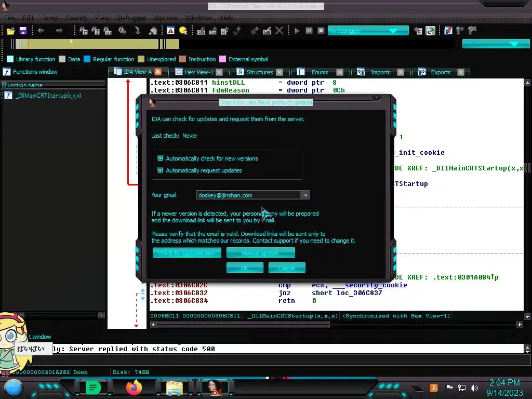
Task: Close the IDA View-A tab
Action: (158, 72)
